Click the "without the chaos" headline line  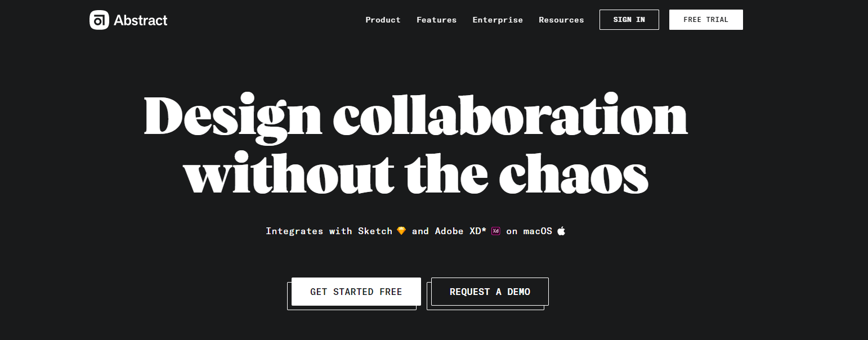click(415, 172)
